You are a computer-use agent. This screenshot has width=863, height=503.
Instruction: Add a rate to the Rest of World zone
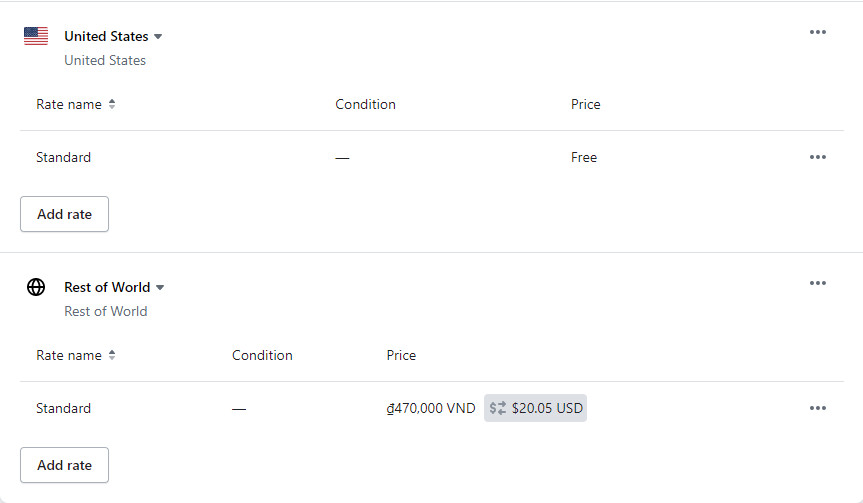[x=64, y=465]
